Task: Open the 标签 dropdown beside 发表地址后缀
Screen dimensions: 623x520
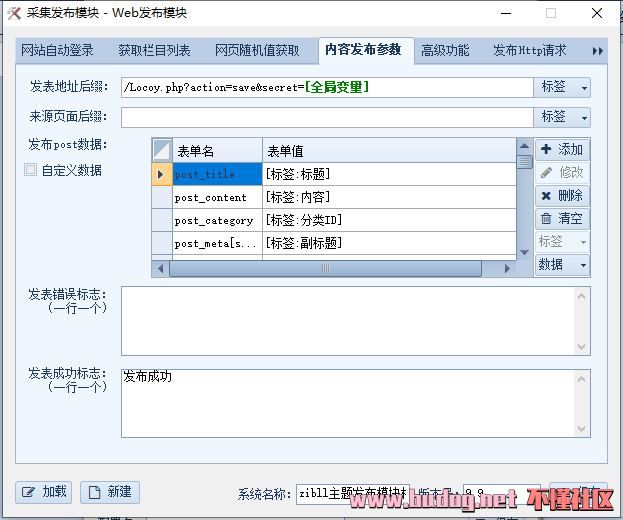Action: tap(562, 87)
